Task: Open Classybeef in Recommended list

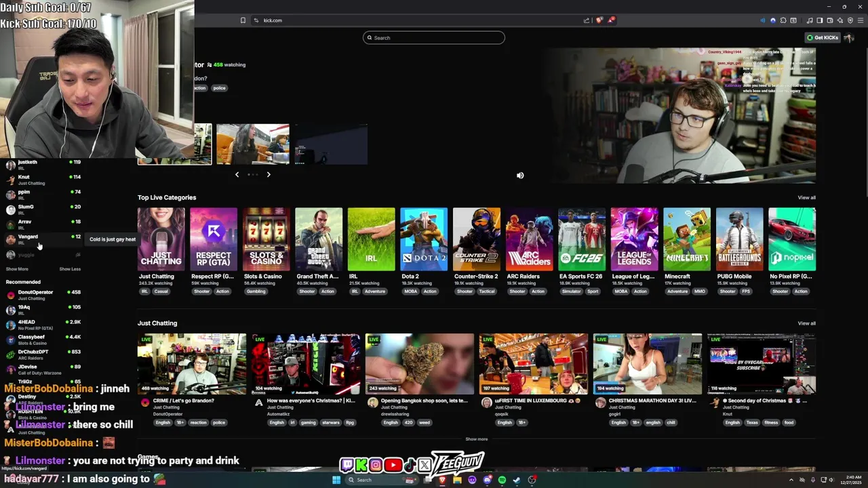Action: pyautogui.click(x=43, y=340)
